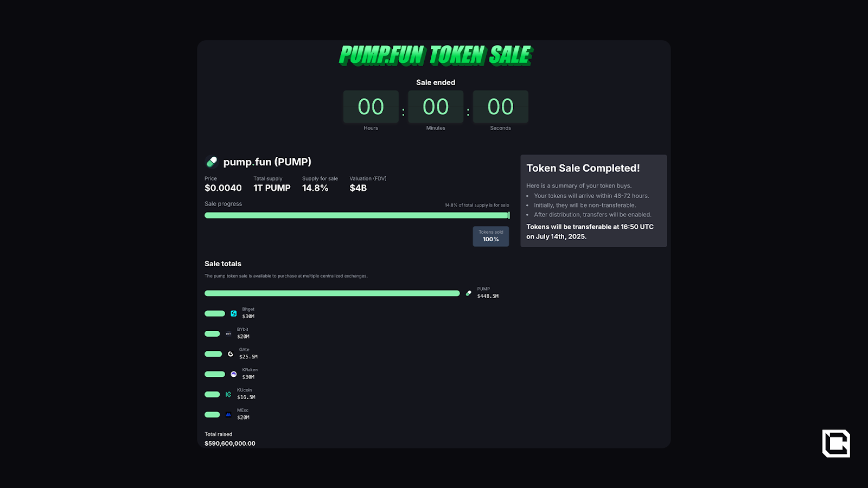Click the pill icon next to PUMP $448.5M

(469, 293)
